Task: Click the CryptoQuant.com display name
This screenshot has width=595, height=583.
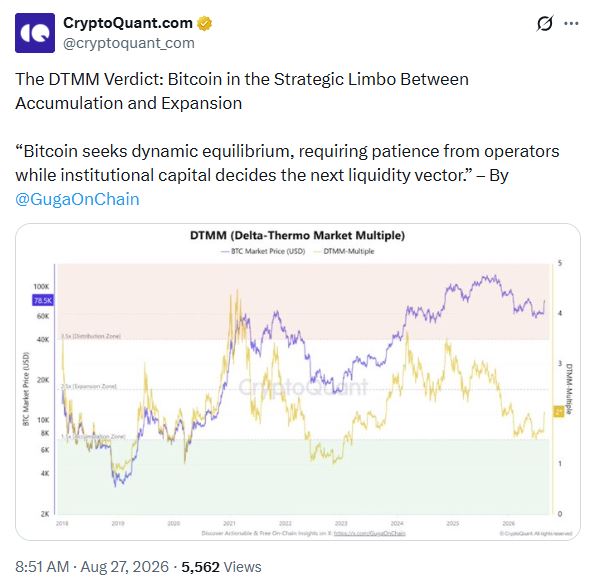Action: coord(128,23)
